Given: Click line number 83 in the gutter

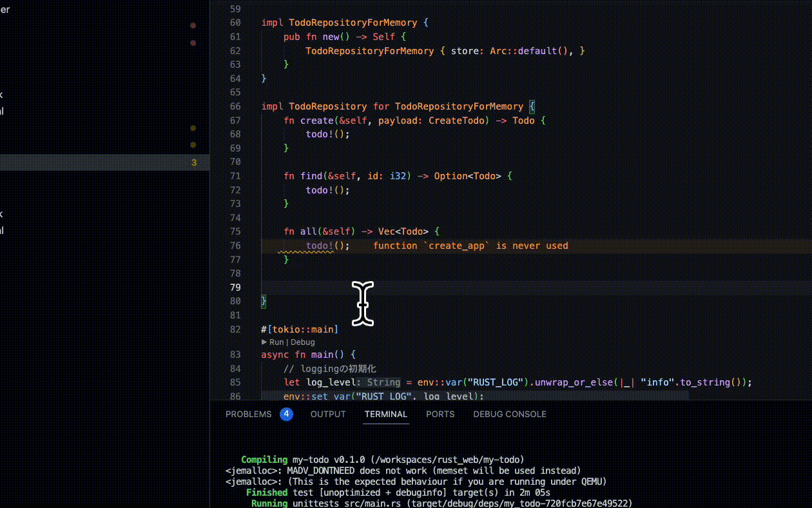Looking at the screenshot, I should [235, 355].
